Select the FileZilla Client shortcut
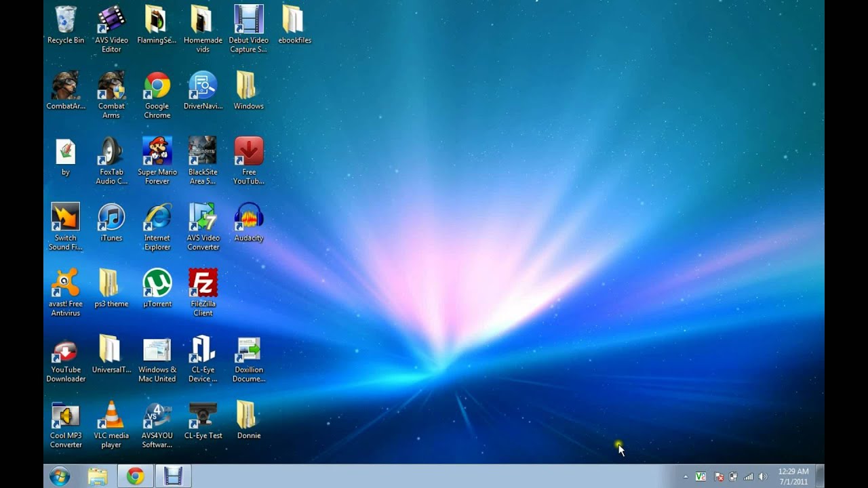Image resolution: width=868 pixels, height=488 pixels. coord(203,293)
